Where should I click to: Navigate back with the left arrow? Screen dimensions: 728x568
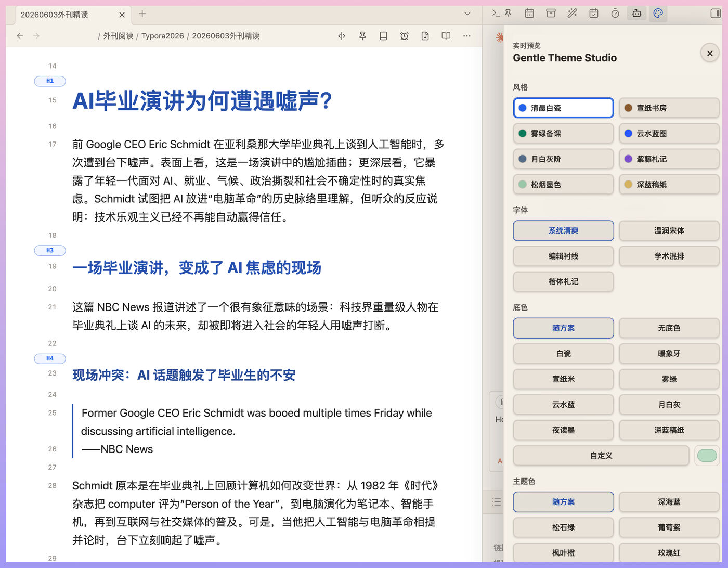pos(20,36)
